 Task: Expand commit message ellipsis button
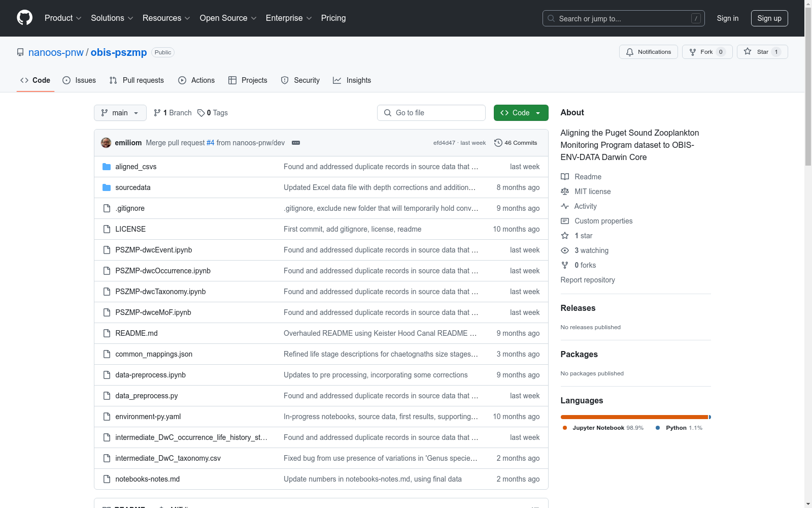coord(296,143)
